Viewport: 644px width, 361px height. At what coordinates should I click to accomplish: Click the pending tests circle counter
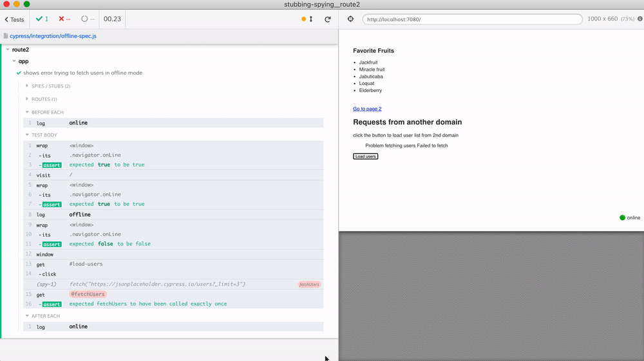point(88,19)
